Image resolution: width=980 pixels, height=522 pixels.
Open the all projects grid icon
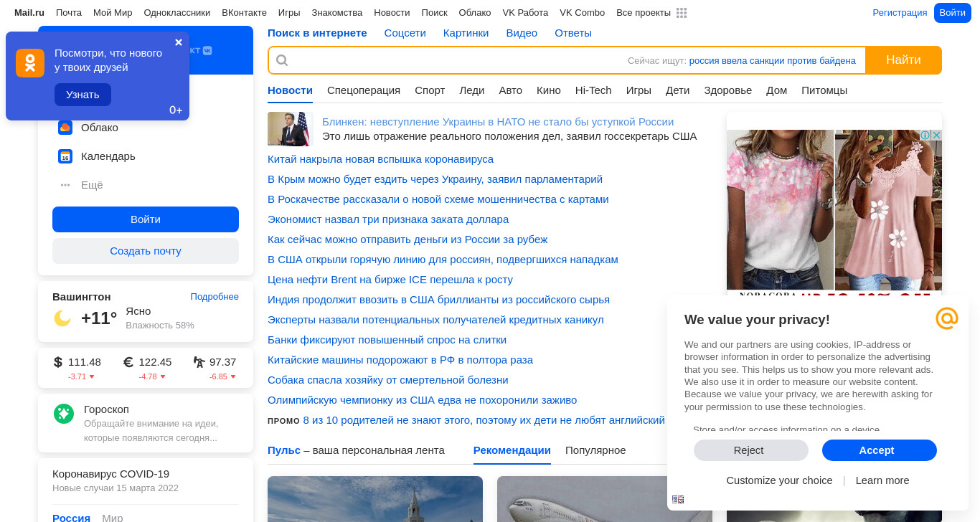[x=682, y=13]
